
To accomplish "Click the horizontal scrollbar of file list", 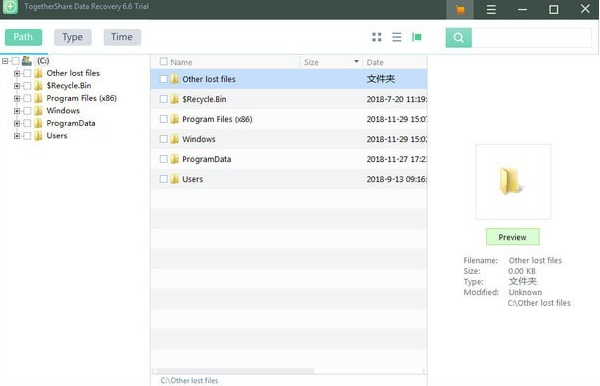I will coord(235,371).
